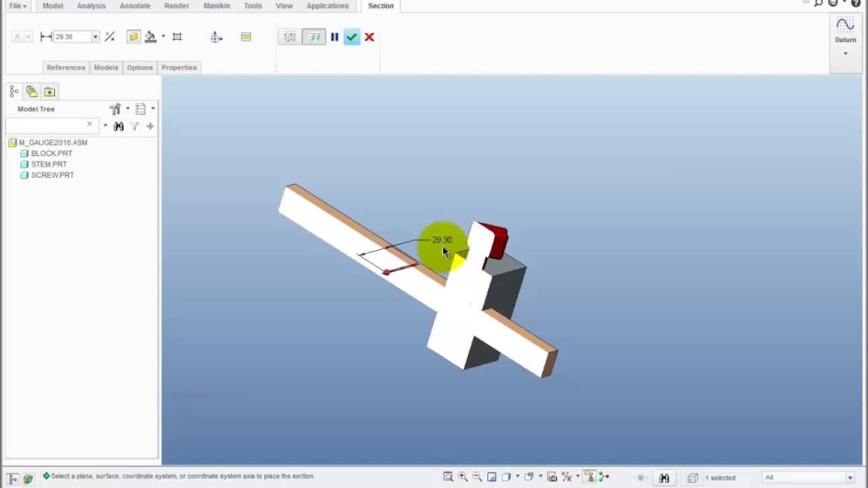Click the 2D section view frame icon
Screen dimensions: 868x488
pyautogui.click(x=177, y=37)
